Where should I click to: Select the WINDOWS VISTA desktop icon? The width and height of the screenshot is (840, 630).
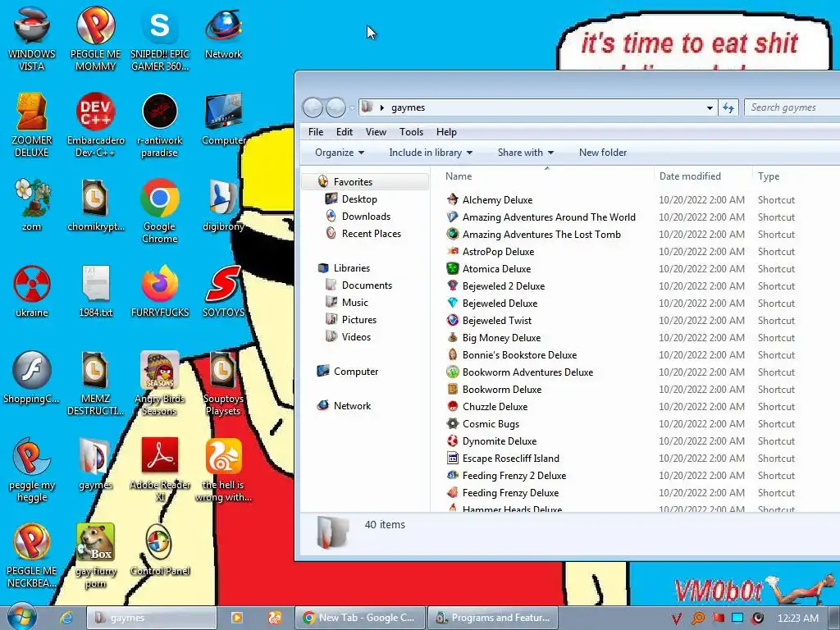click(32, 39)
